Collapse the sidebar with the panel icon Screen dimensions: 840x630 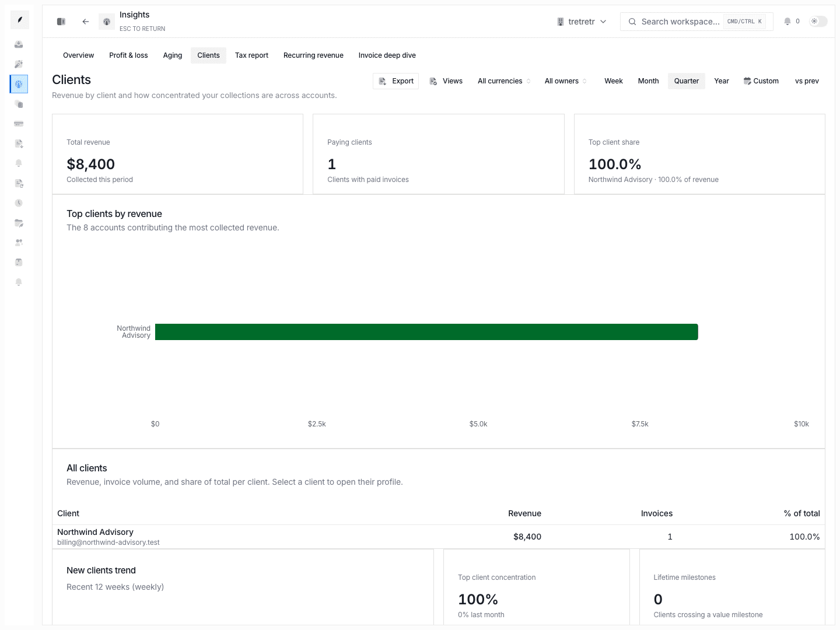click(61, 22)
